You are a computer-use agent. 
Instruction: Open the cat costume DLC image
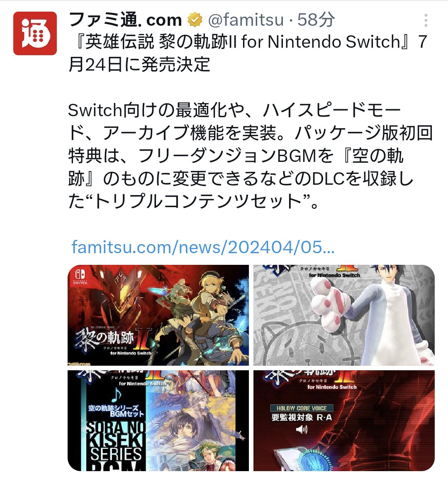(x=344, y=315)
